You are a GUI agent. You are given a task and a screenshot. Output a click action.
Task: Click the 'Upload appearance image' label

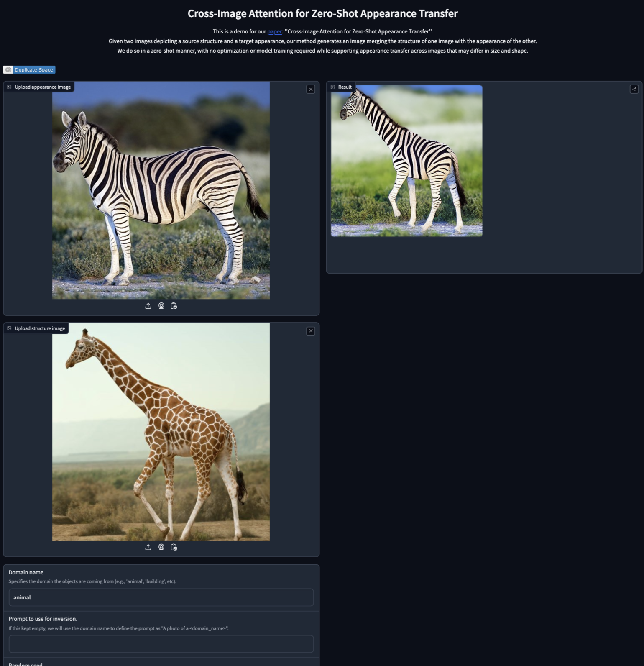tap(42, 87)
